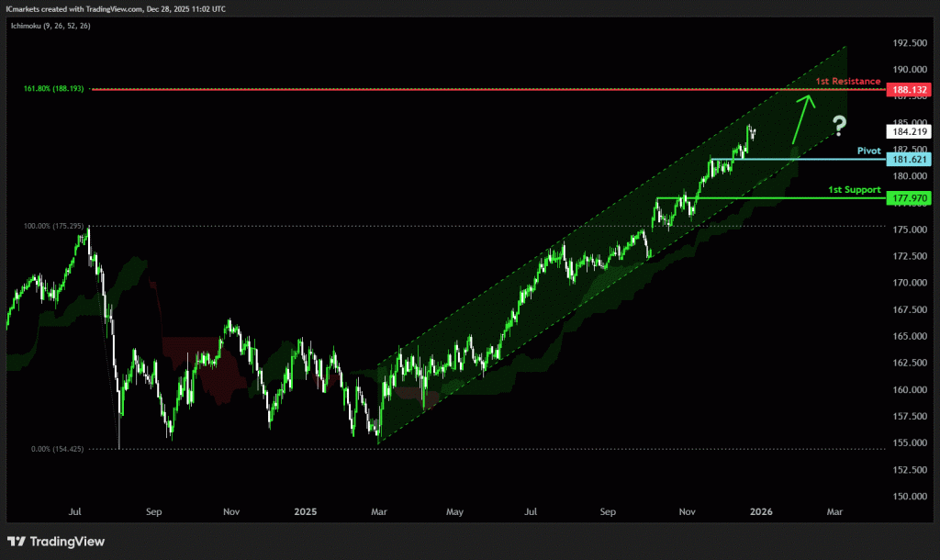Select the 1st Support text label
This screenshot has width=940, height=560.
click(854, 189)
